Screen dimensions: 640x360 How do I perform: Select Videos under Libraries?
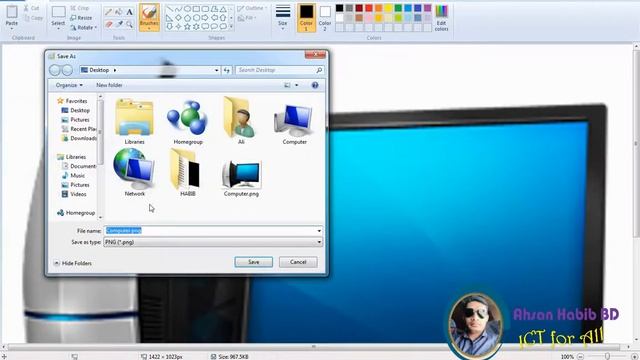(x=74, y=194)
